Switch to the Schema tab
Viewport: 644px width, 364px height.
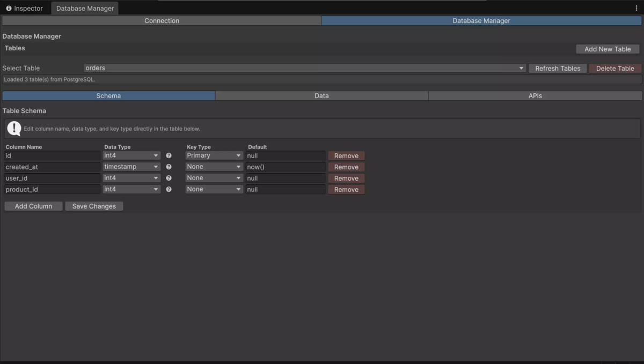(x=108, y=95)
